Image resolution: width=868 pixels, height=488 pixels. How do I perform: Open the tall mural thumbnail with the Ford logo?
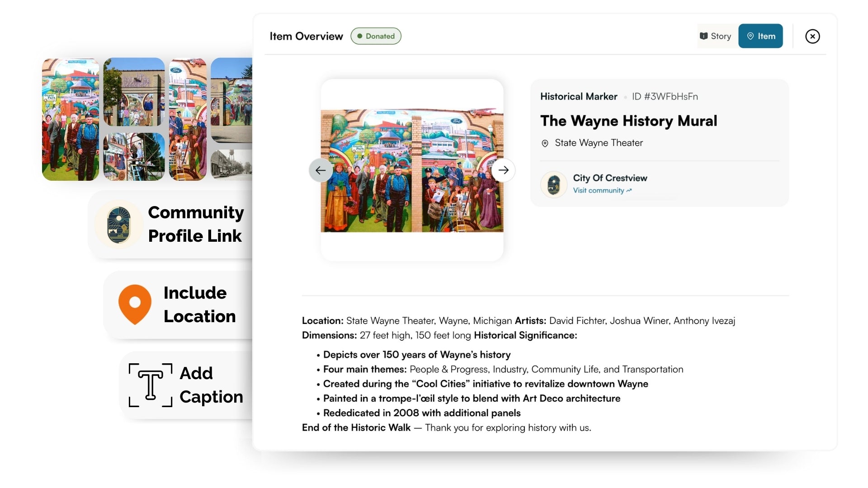click(x=188, y=119)
